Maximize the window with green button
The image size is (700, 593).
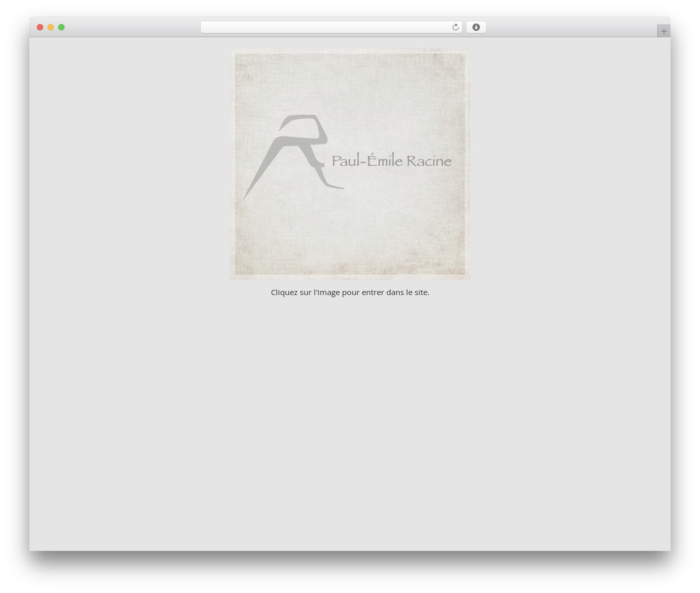[61, 27]
